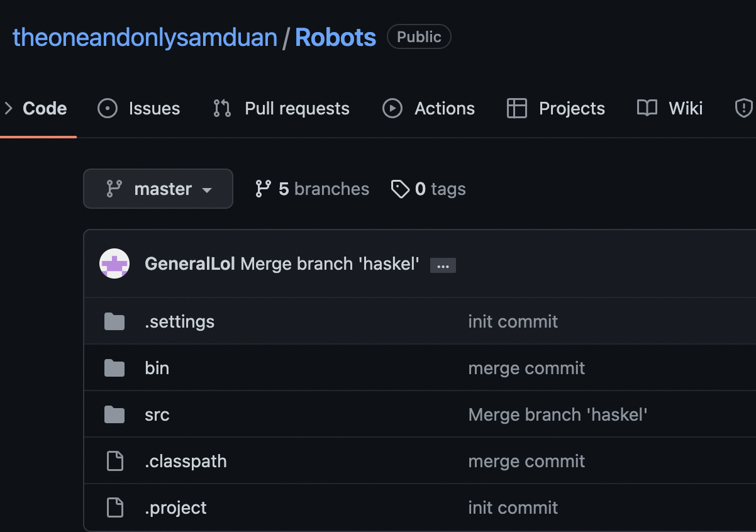Click the file icon for .project

114,507
